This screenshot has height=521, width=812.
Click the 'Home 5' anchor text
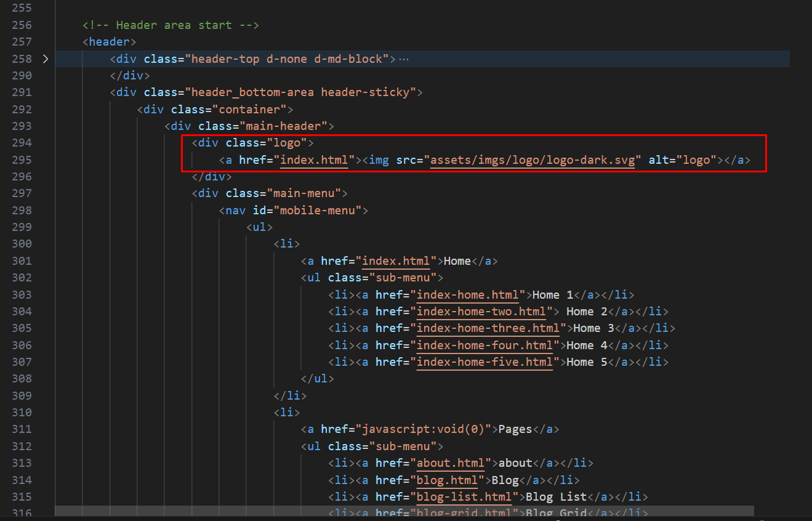click(x=587, y=362)
